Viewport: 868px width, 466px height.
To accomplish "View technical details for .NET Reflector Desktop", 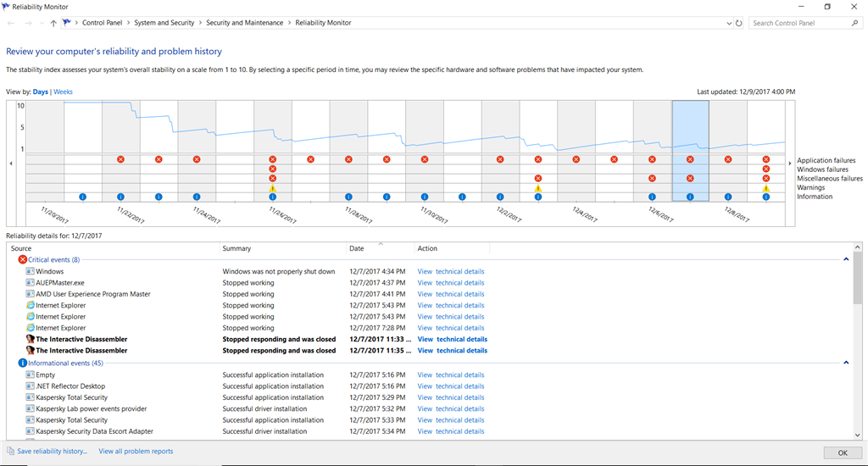I will click(451, 386).
